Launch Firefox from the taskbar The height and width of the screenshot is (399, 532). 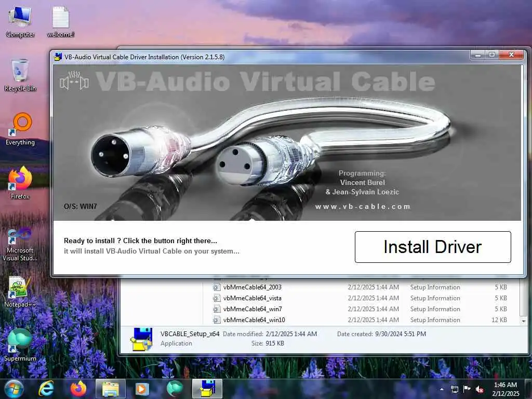tap(78, 389)
